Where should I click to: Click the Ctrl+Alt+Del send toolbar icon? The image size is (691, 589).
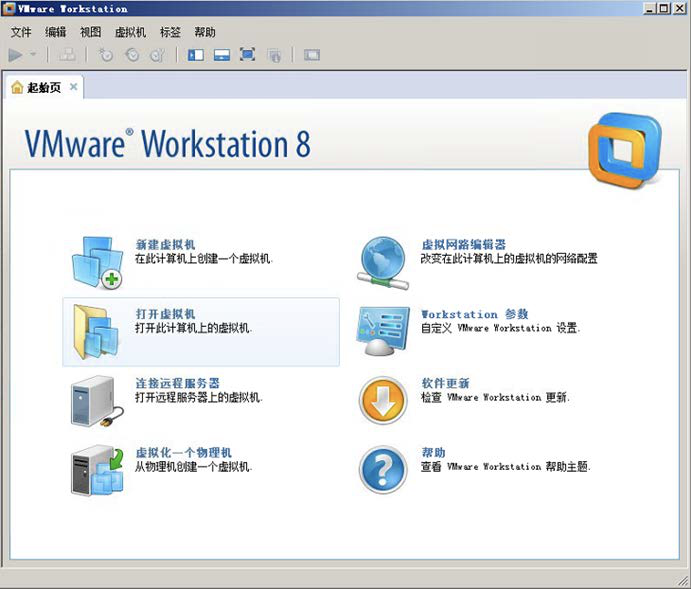[x=67, y=55]
